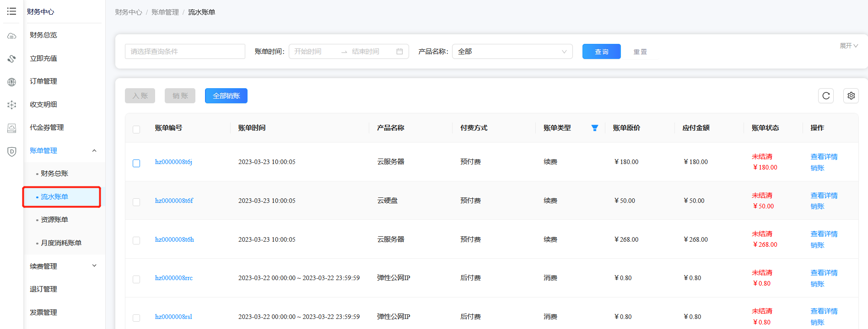
Task: Open 发票管理 menu item
Action: pyautogui.click(x=43, y=313)
